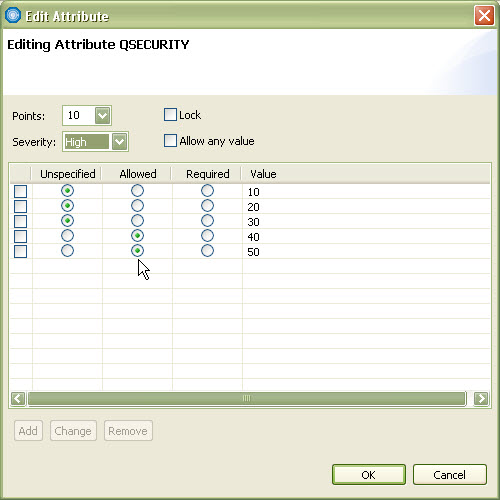Screen dimensions: 500x500
Task: Tick the row checkbox for value 10
Action: click(20, 191)
